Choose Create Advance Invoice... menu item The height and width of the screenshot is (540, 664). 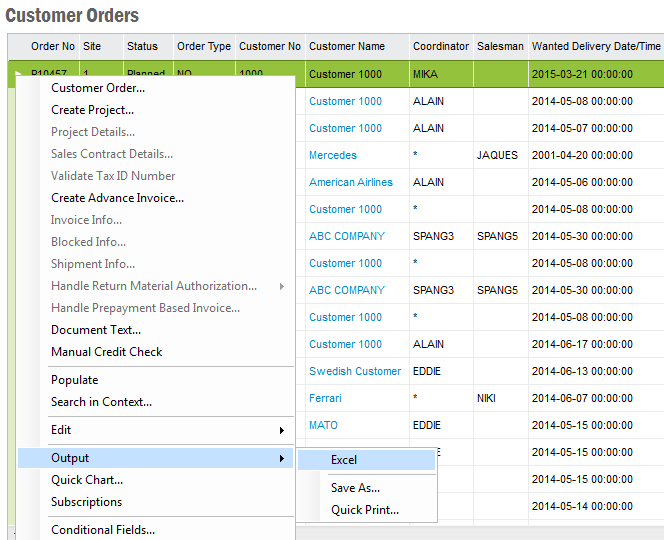pyautogui.click(x=117, y=198)
